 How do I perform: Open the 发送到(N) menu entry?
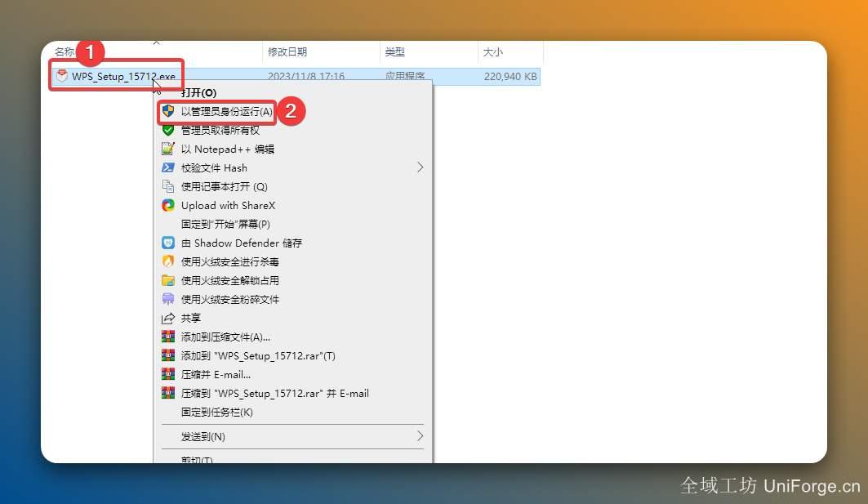(203, 437)
